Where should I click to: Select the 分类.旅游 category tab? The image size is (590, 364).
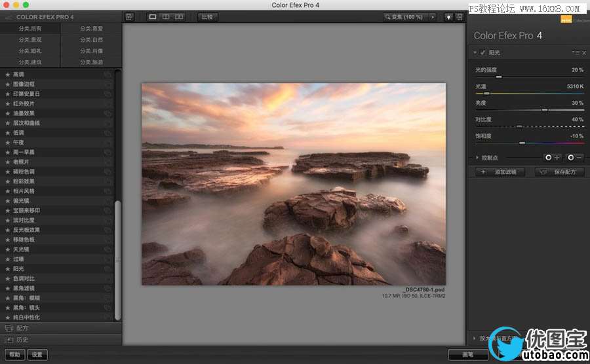91,62
